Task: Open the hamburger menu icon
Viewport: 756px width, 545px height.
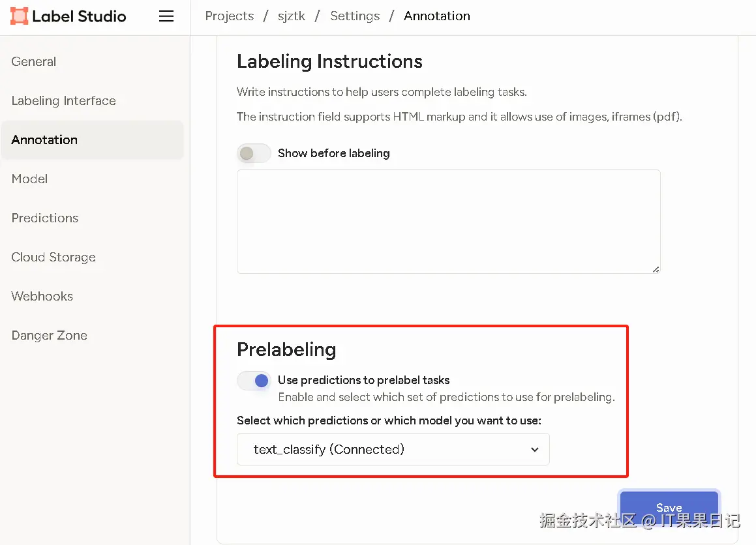Action: point(166,16)
